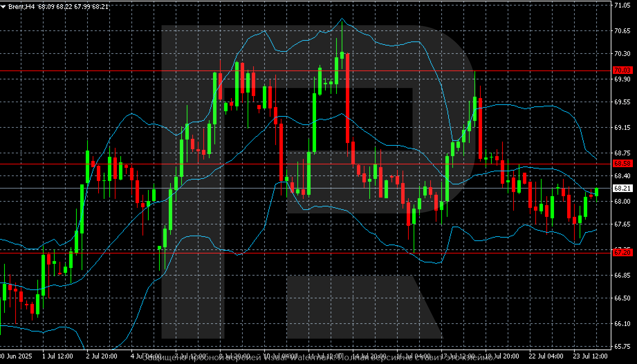This screenshot has height=364, width=637.
Task: Click the latest green candle at far right
Action: [597, 192]
